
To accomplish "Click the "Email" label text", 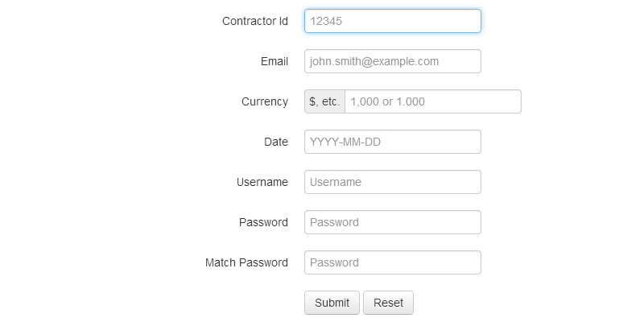I will tap(274, 61).
